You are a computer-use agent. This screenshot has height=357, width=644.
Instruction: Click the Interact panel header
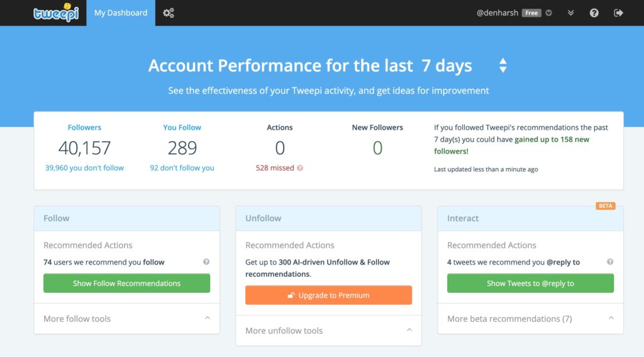click(x=530, y=218)
